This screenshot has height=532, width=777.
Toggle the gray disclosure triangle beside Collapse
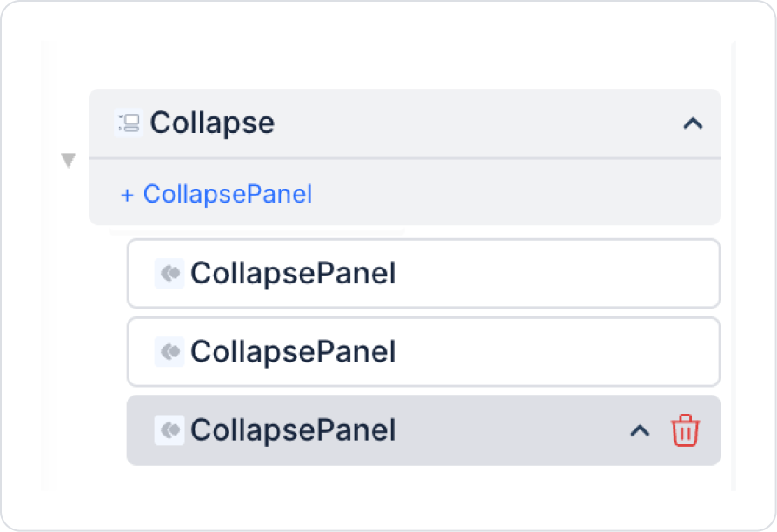click(69, 161)
